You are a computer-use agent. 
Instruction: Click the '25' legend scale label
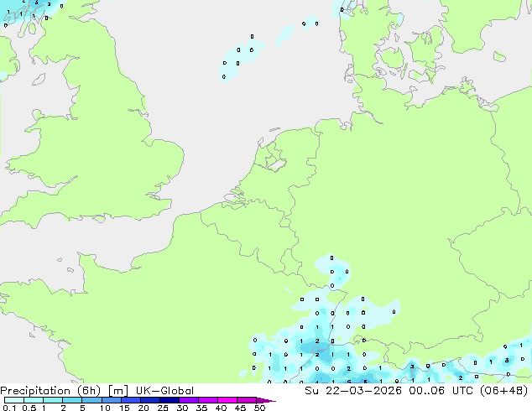tap(163, 408)
